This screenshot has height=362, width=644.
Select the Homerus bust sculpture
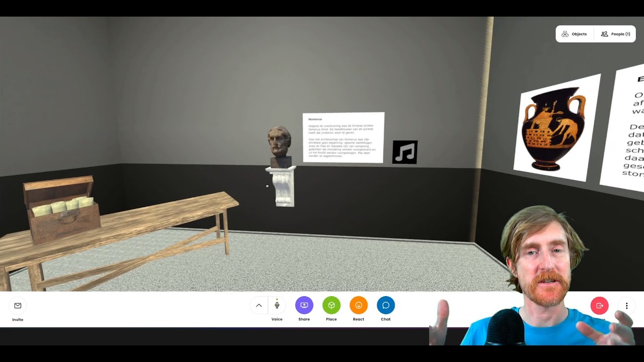[x=280, y=147]
